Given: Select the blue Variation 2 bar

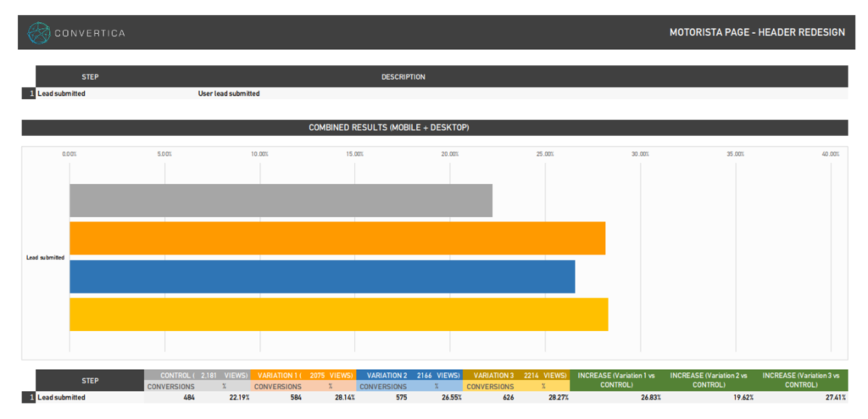Looking at the screenshot, I should click(321, 277).
